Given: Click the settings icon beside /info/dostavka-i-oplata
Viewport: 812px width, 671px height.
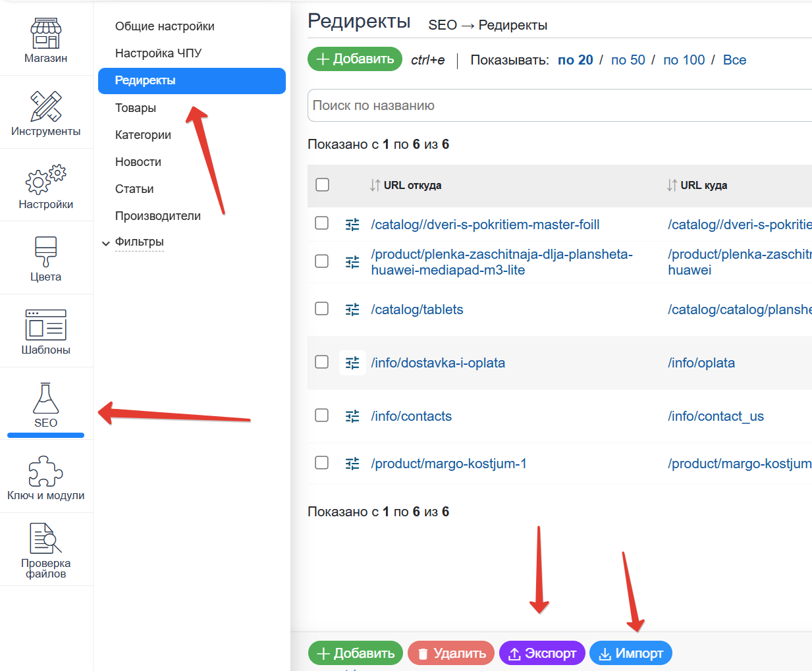Looking at the screenshot, I should tap(352, 363).
